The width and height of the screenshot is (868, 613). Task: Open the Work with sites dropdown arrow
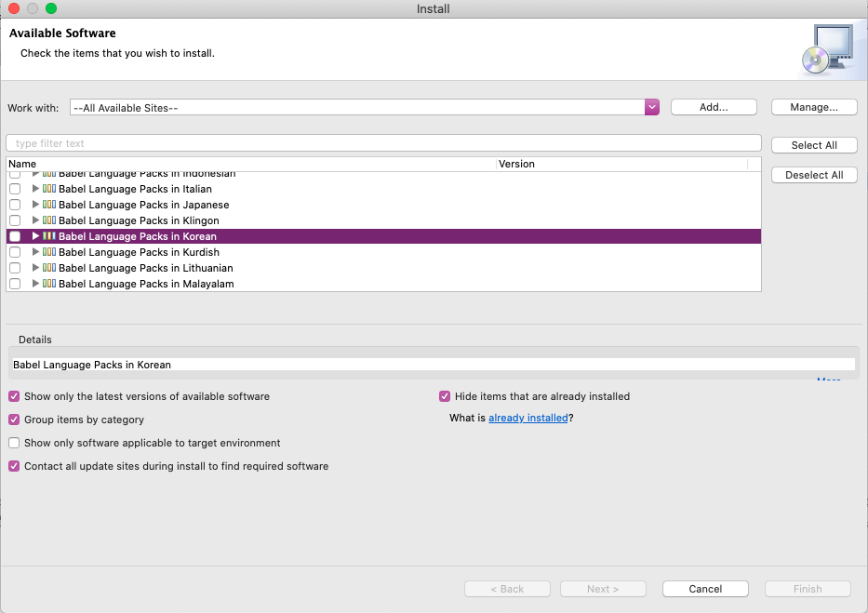(651, 107)
